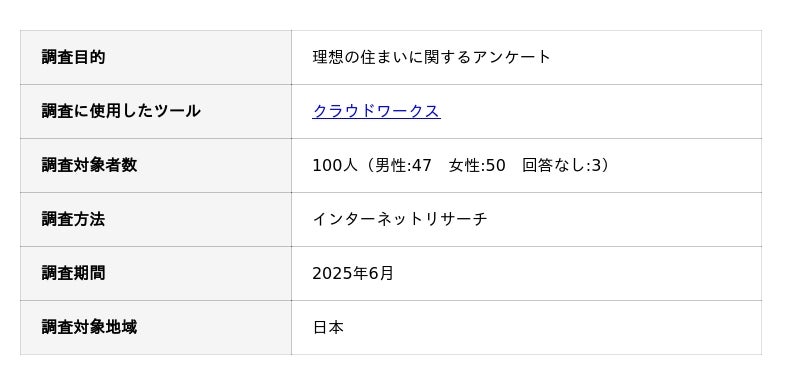
Task: Click the month 6月 in the period row
Action: pos(381,273)
